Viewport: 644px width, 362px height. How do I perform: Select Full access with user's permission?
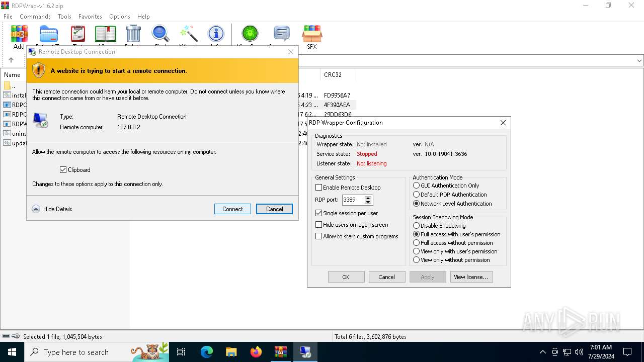[416, 234]
